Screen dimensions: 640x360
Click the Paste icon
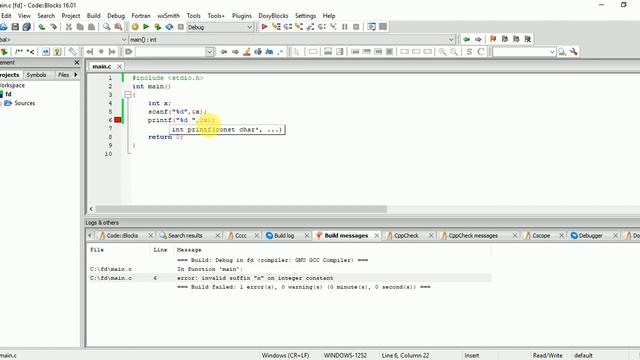click(91, 27)
